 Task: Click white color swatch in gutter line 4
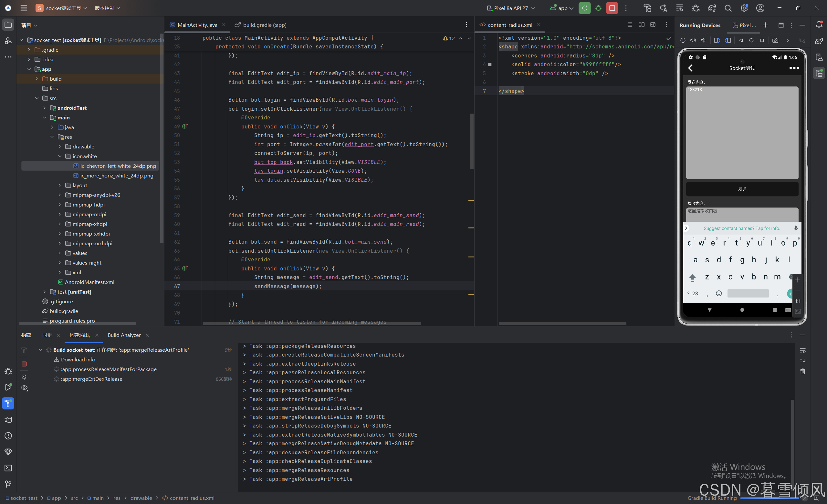click(x=490, y=65)
